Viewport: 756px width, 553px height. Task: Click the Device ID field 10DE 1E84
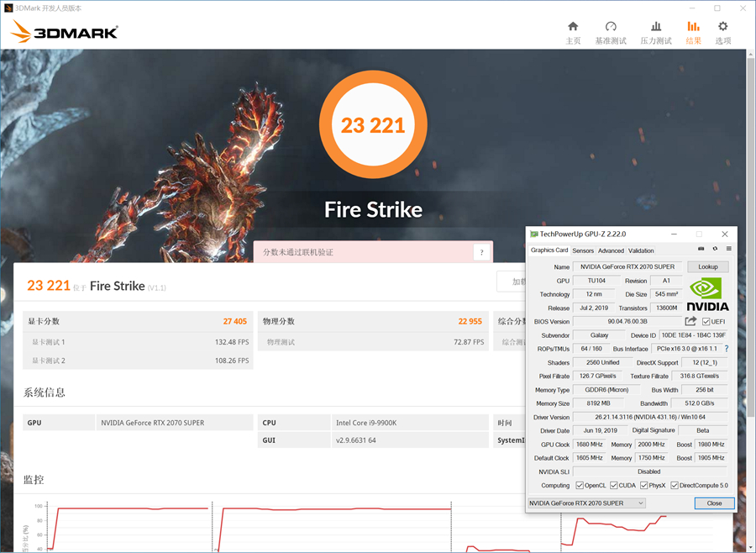pos(693,334)
